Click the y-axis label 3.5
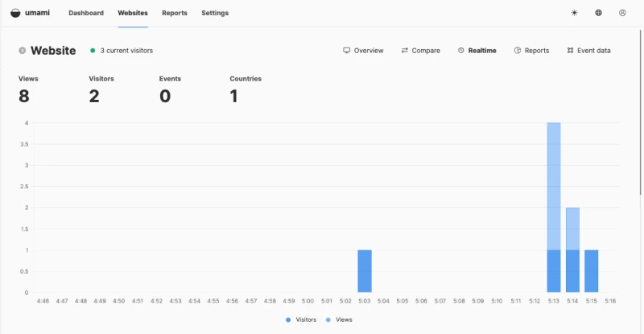The image size is (644, 334). click(25, 144)
